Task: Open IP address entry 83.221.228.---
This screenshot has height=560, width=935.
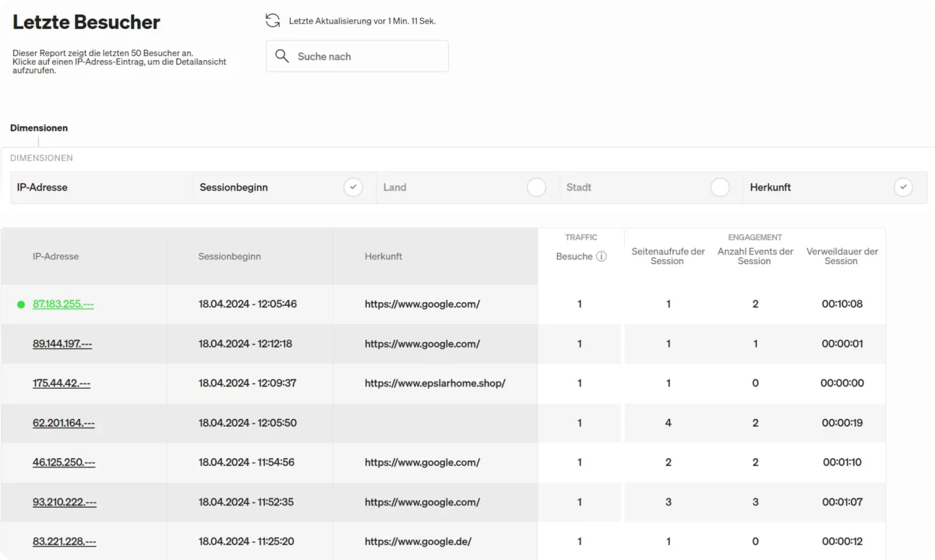Action: coord(65,542)
